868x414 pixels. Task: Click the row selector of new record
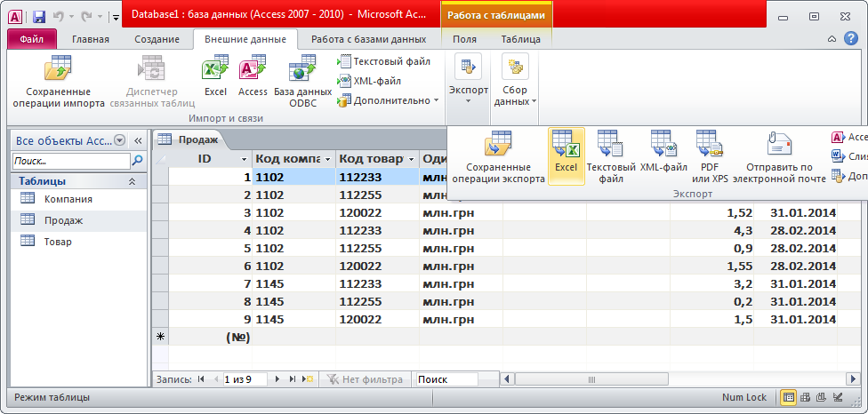(160, 337)
